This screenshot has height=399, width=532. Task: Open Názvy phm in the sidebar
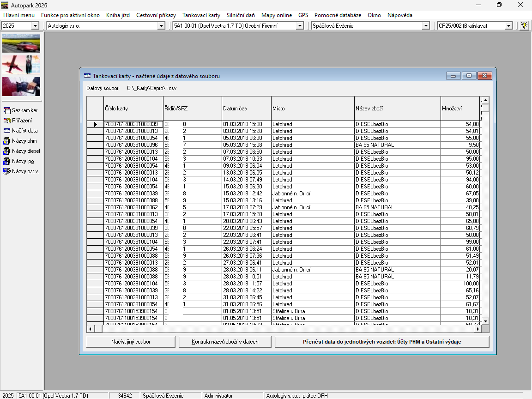pos(7,141)
